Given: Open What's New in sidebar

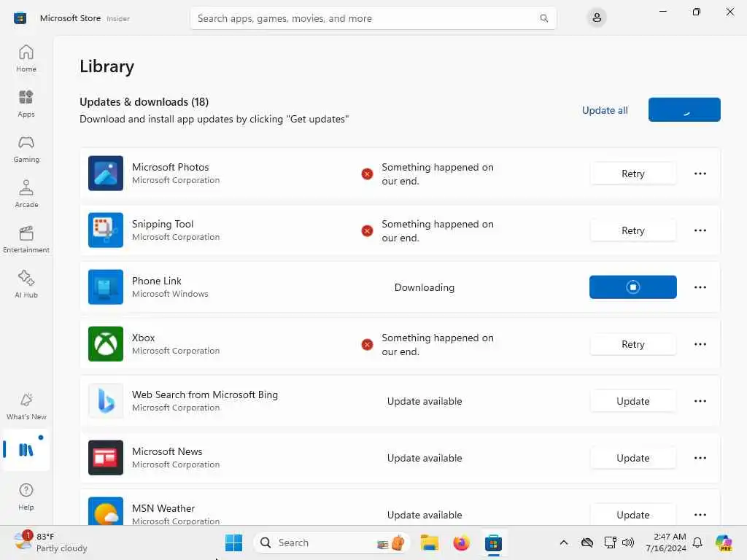Looking at the screenshot, I should (26, 406).
